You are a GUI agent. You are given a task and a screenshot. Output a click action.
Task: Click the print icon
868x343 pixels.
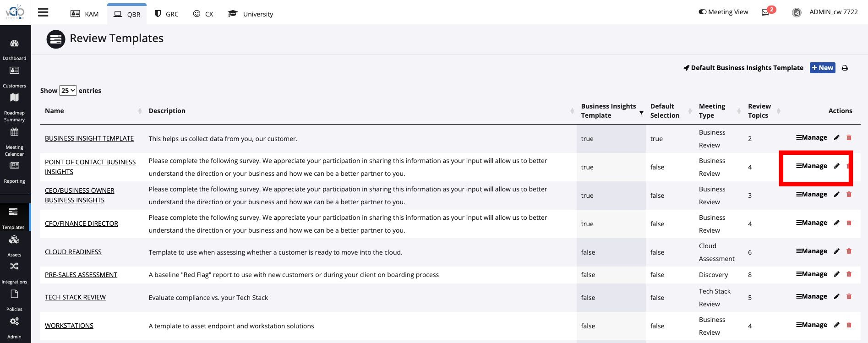point(845,68)
